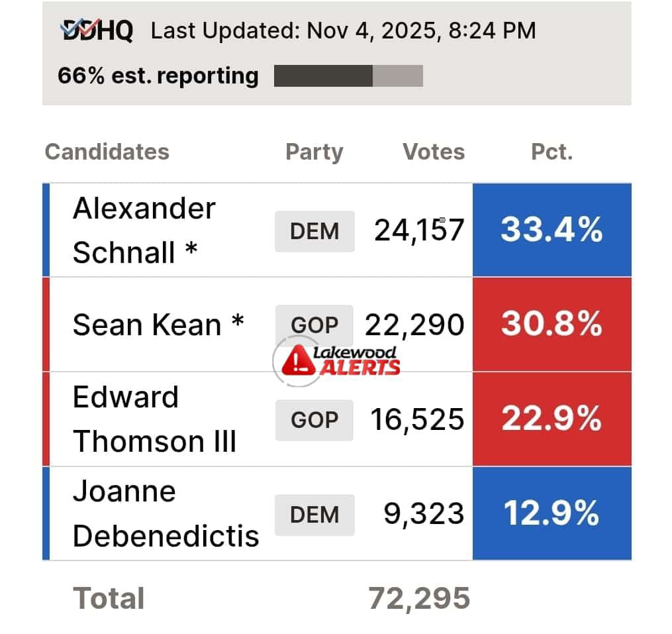This screenshot has width=672, height=634.
Task: Click the DEM badge for Joanne Debenedictis
Action: tap(314, 515)
